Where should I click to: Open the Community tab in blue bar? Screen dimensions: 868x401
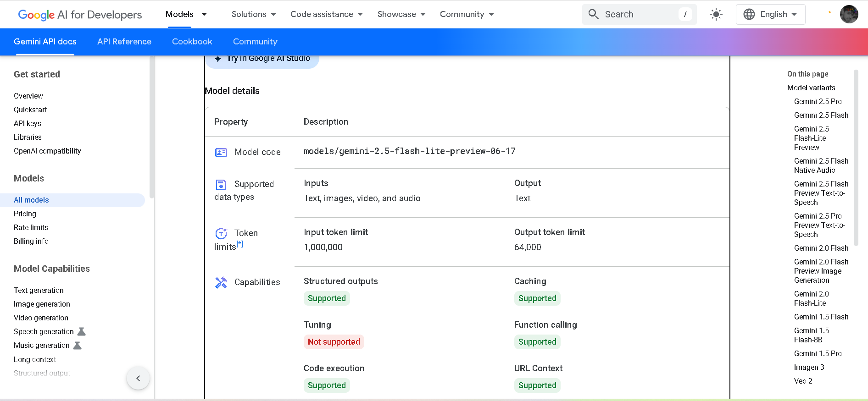[x=255, y=42]
